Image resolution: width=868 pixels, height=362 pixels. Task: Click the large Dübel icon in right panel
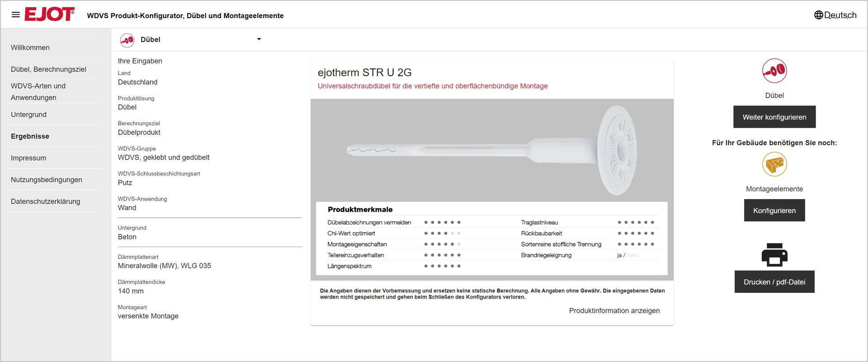click(x=774, y=71)
